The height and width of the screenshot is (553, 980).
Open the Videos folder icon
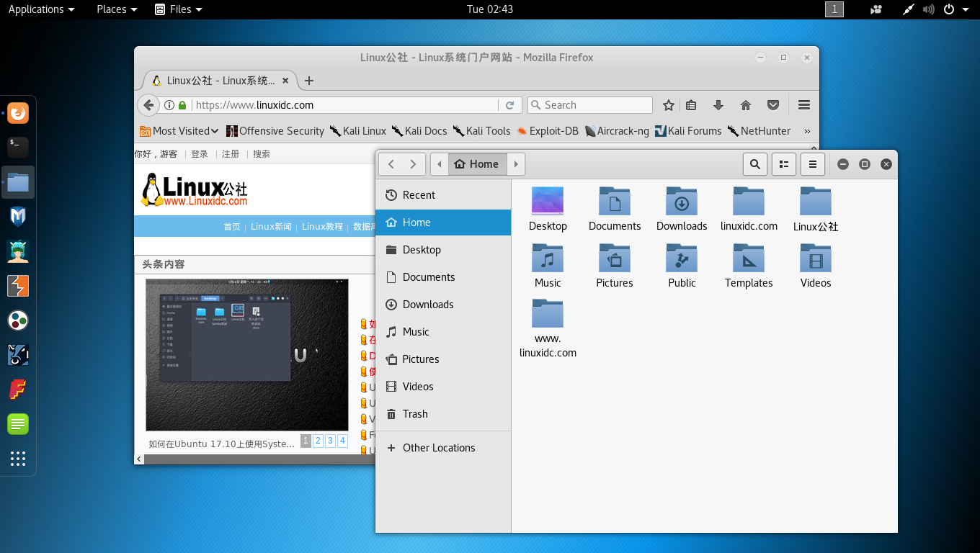click(x=816, y=258)
